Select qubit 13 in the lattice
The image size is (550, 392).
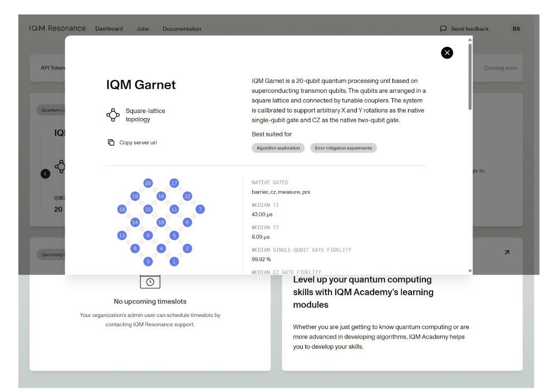[x=122, y=235]
